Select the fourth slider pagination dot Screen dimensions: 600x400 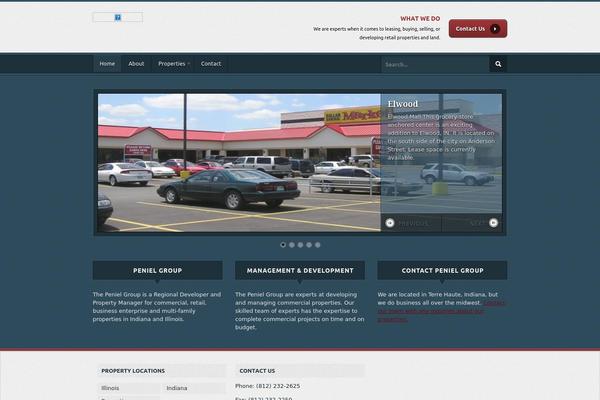(309, 245)
